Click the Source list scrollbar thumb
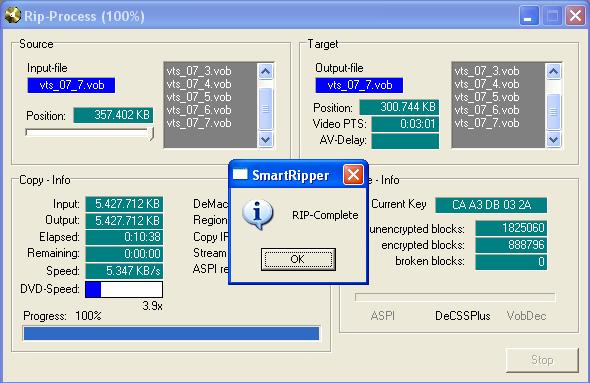 [x=266, y=108]
